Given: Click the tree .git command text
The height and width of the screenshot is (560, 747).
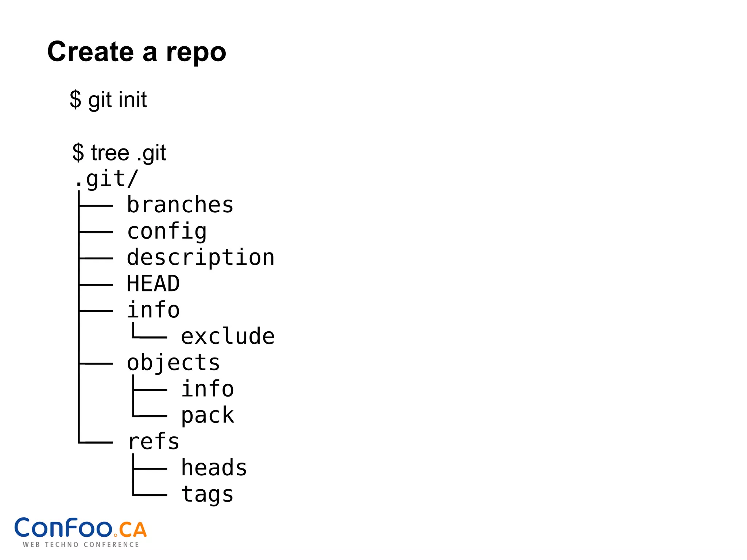Looking at the screenshot, I should [128, 152].
